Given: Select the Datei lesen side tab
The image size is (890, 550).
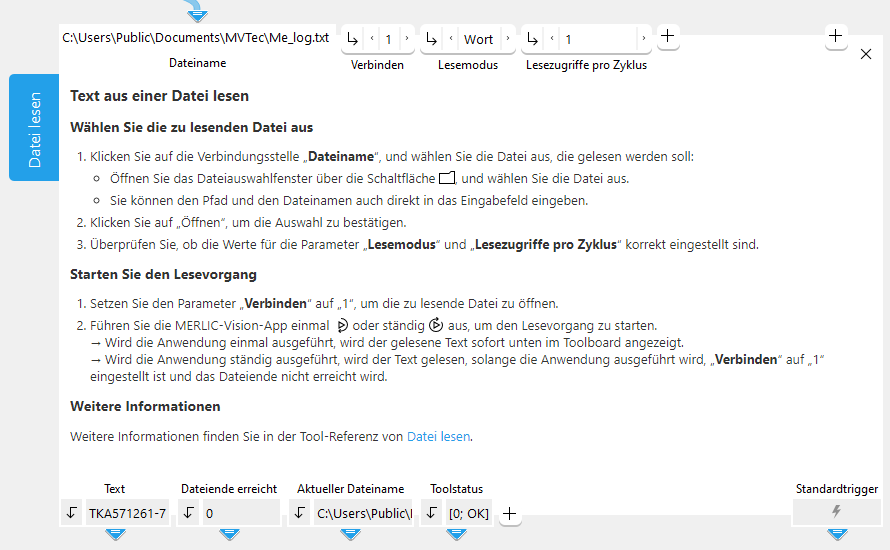Looking at the screenshot, I should [34, 128].
